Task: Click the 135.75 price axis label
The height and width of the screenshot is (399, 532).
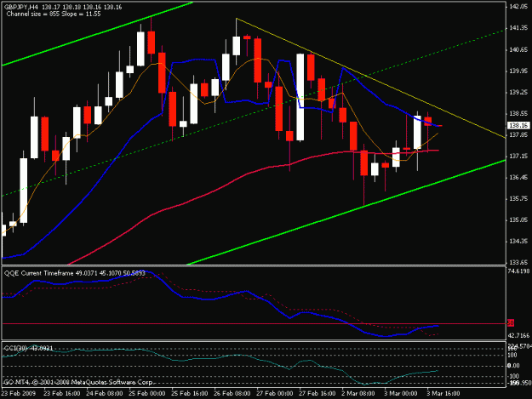Action: tap(518, 199)
